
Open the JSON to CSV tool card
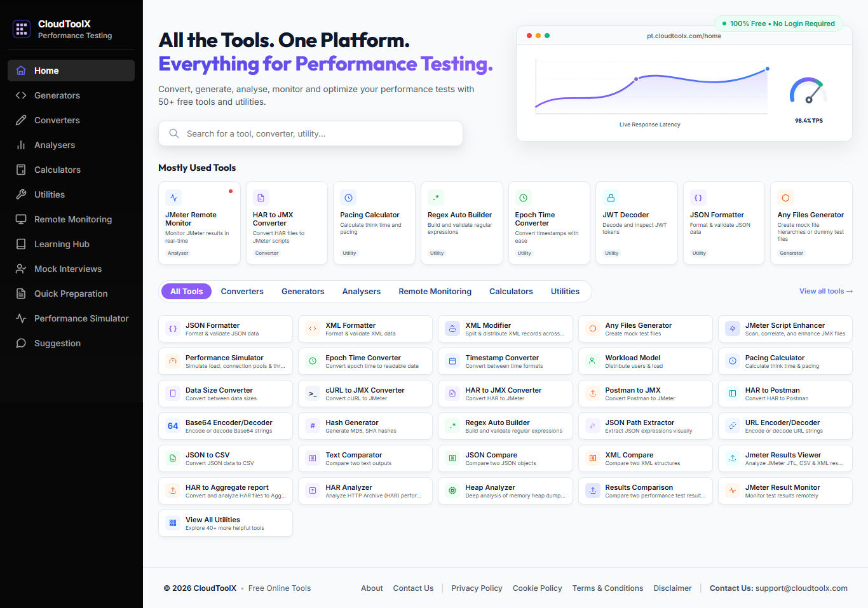tap(226, 458)
